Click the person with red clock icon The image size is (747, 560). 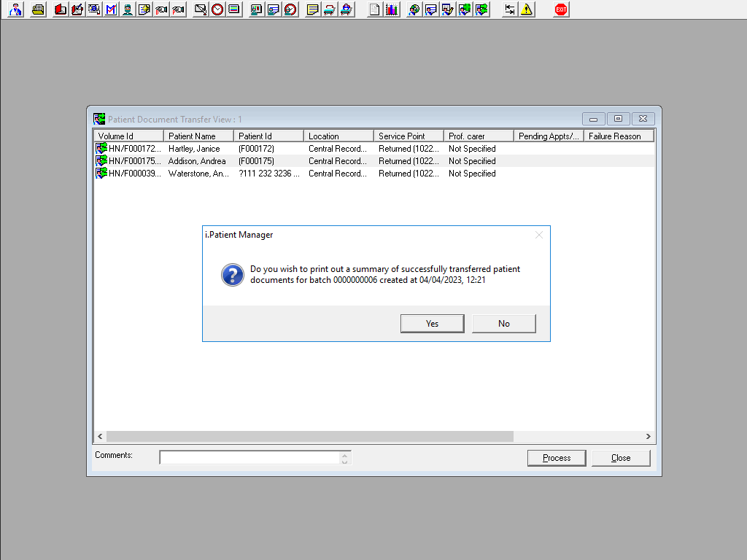click(x=290, y=9)
